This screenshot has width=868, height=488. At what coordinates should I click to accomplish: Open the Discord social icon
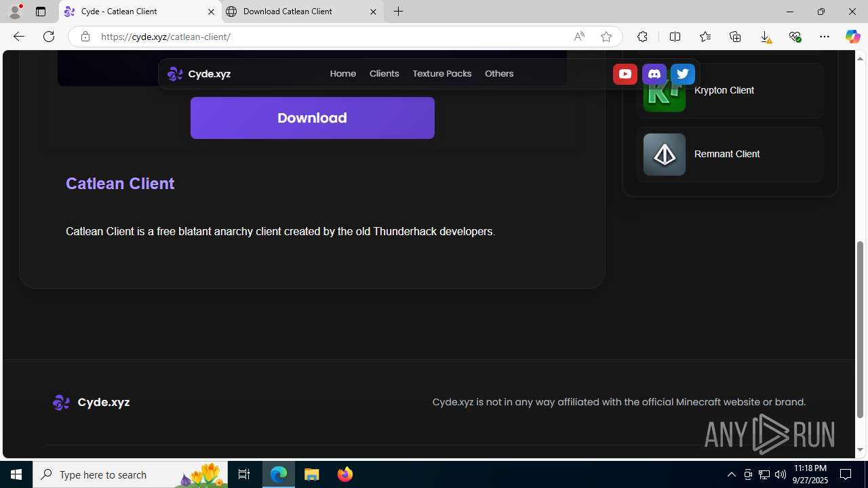(x=654, y=74)
